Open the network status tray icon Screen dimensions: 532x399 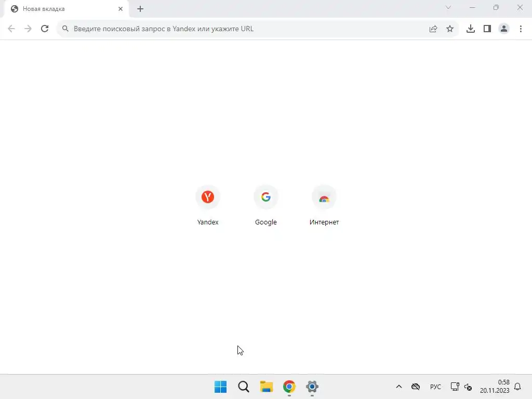[455, 387]
